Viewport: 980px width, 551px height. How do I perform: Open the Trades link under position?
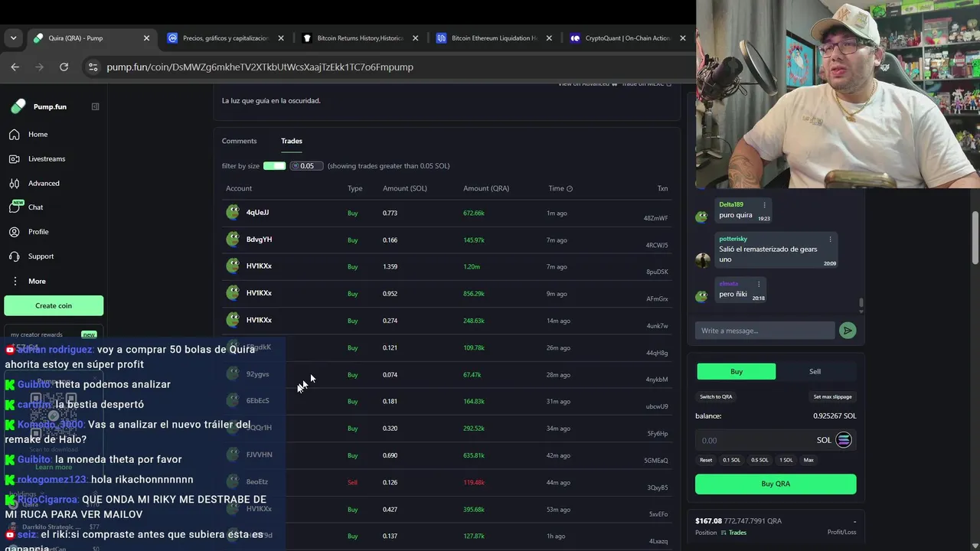[x=733, y=533]
